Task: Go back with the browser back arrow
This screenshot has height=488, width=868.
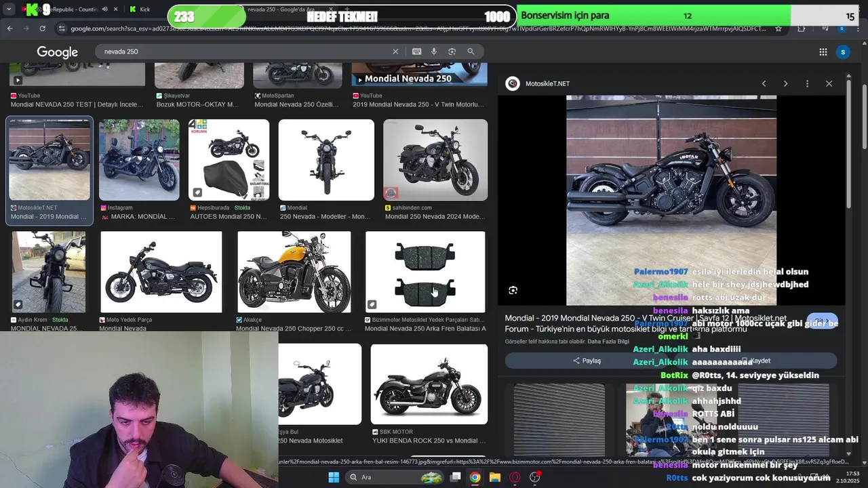Action: click(x=9, y=28)
